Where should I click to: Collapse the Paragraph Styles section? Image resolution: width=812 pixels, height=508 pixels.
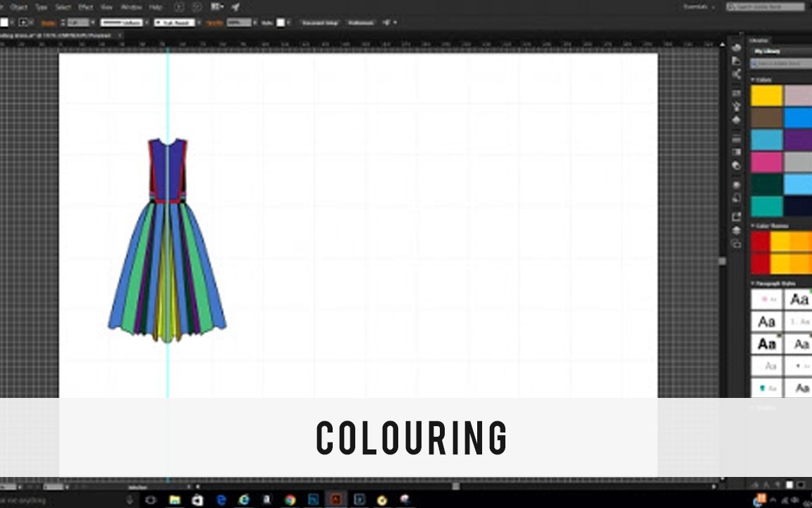pyautogui.click(x=753, y=284)
